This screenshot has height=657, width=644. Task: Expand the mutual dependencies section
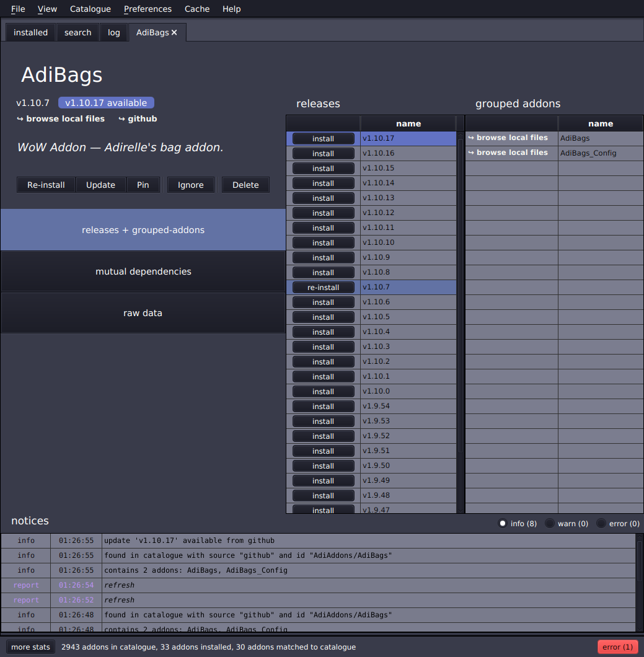pos(143,271)
